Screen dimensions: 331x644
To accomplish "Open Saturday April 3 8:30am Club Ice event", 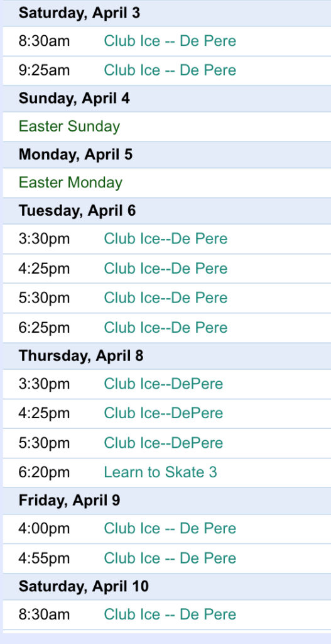I will click(170, 41).
